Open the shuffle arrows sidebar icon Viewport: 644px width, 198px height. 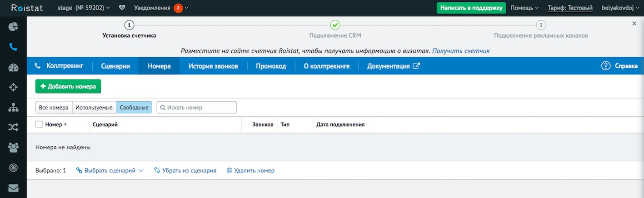tap(13, 128)
